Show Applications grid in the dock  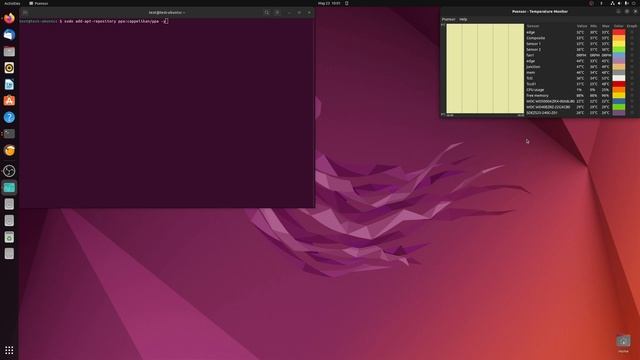tap(9, 350)
